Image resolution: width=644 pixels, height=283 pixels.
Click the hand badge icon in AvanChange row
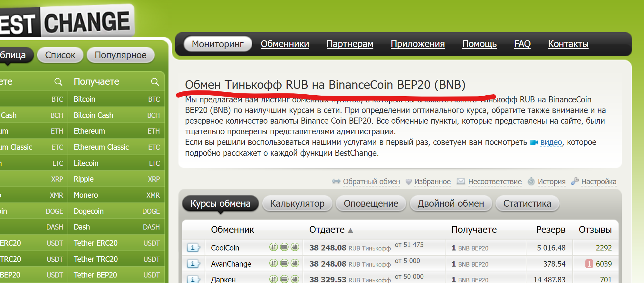tap(295, 263)
